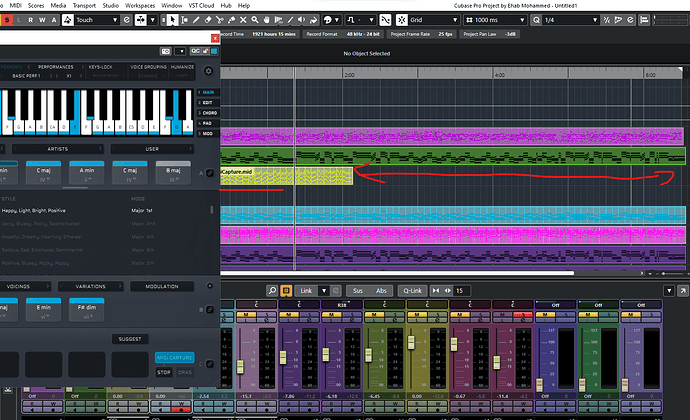Select the Zoom magnifier tool
The width and height of the screenshot is (690, 420).
tap(255, 20)
